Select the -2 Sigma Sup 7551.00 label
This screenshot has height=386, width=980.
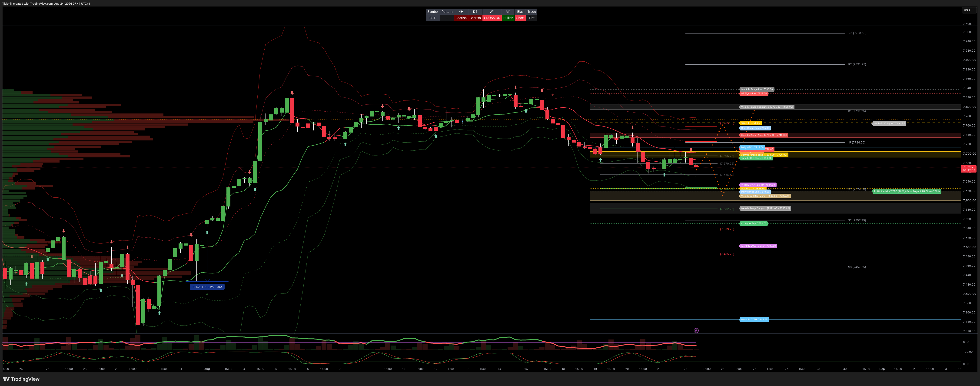[x=753, y=224]
